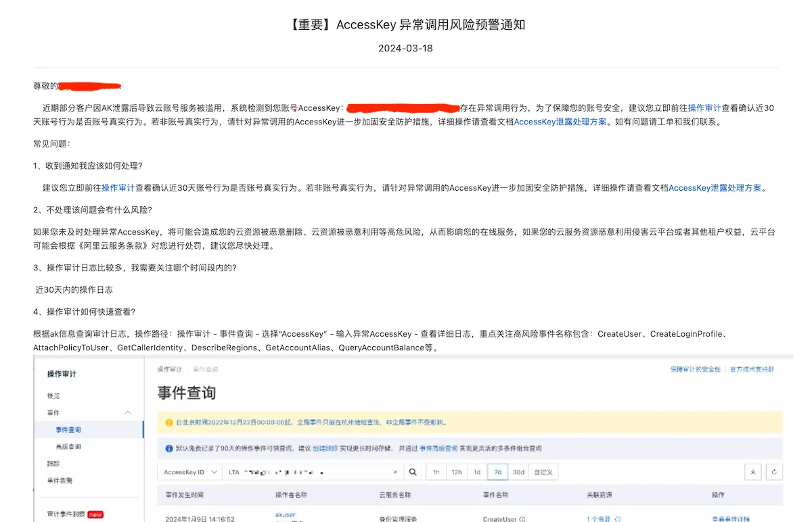The width and height of the screenshot is (812, 522).
Task: Click the 操作者名称 column header
Action: (292, 495)
